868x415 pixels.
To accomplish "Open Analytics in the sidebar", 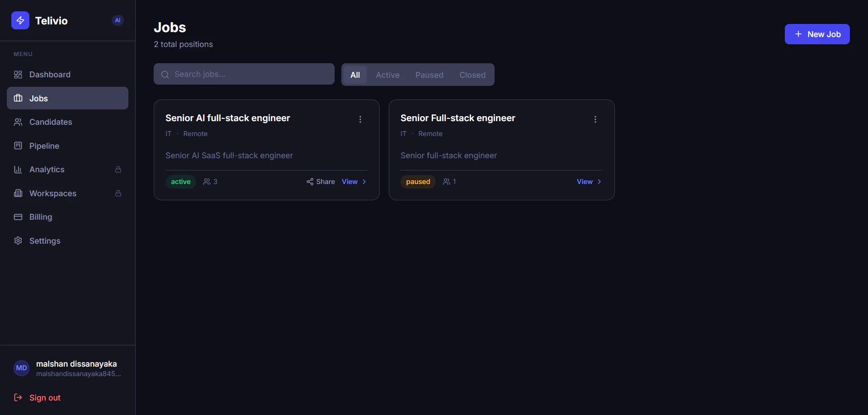I will point(67,170).
